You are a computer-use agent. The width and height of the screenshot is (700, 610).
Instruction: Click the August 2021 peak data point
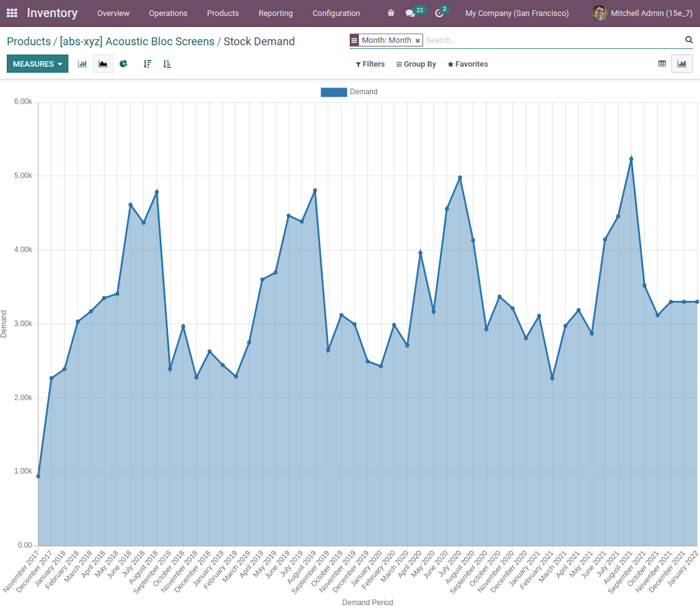coord(631,159)
